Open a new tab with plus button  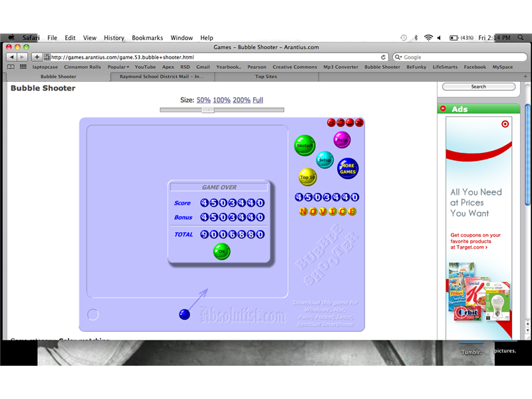[x=525, y=76]
